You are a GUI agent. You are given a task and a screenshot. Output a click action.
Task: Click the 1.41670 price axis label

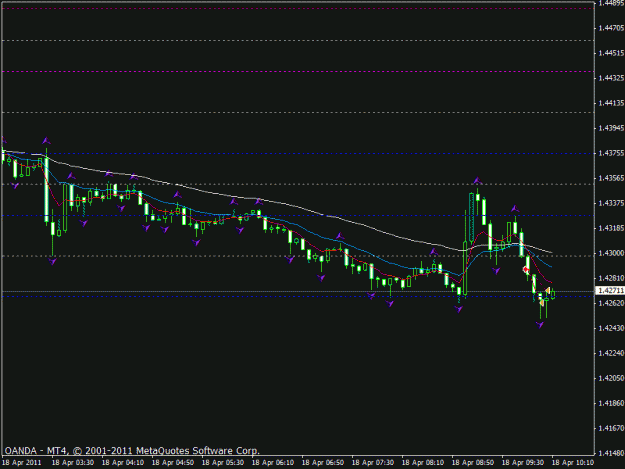pyautogui.click(x=611, y=428)
